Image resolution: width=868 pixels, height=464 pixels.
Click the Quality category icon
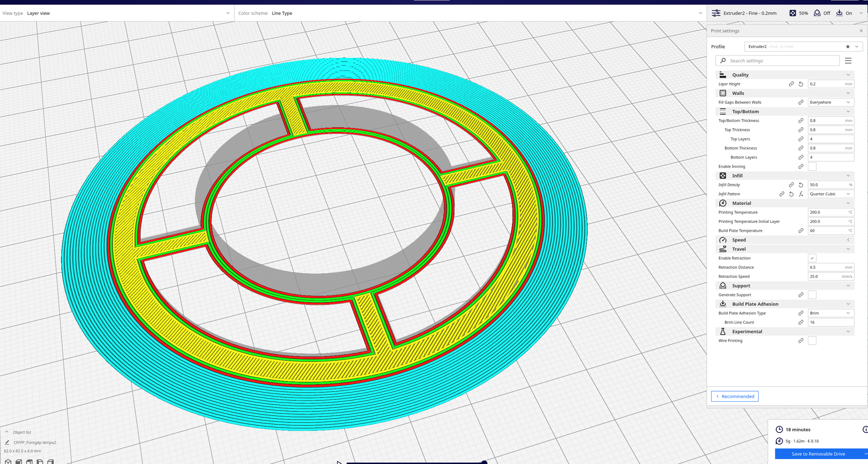(723, 75)
